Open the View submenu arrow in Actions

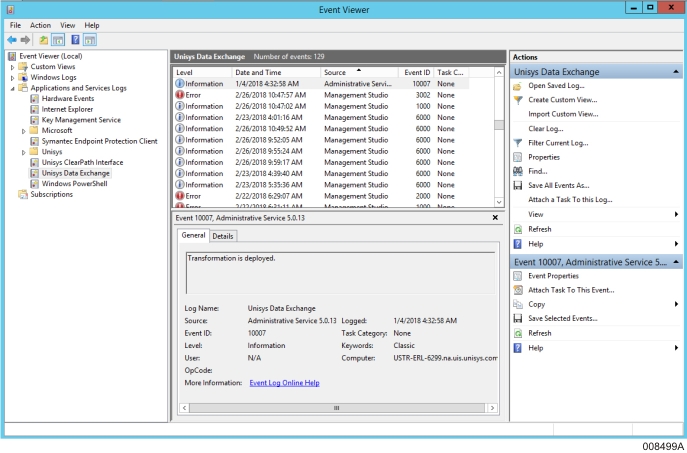tap(676, 214)
